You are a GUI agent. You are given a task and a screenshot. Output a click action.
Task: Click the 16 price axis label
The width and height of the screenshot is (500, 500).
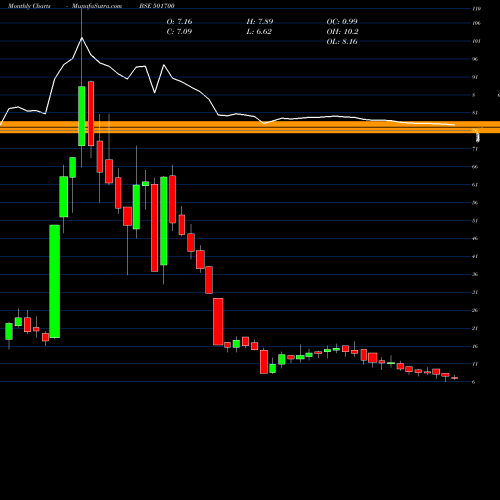475,347
